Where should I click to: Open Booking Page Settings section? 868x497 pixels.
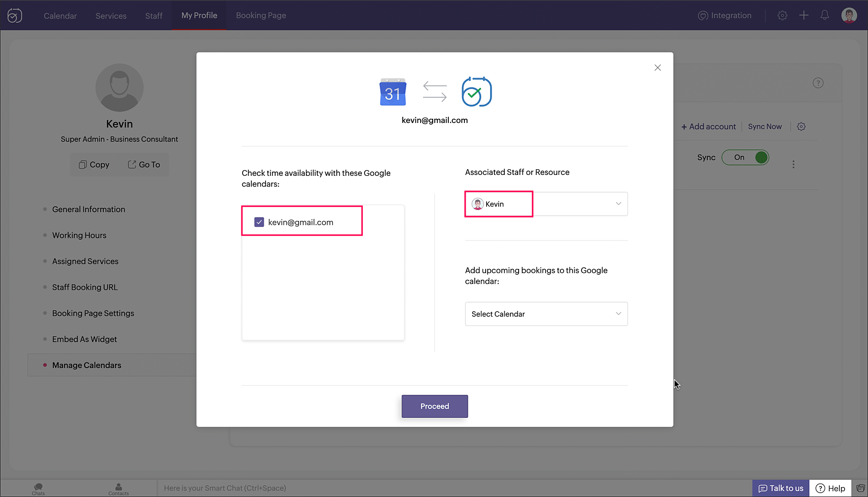[93, 313]
